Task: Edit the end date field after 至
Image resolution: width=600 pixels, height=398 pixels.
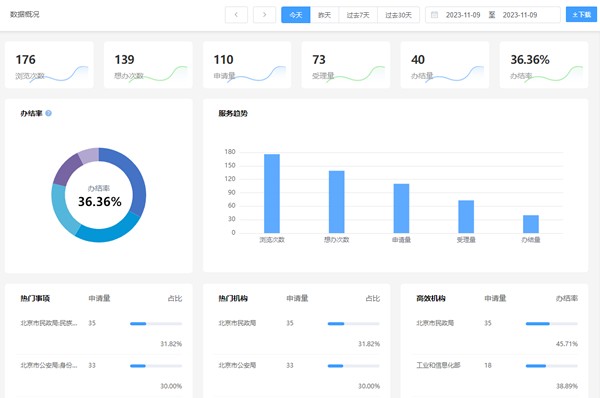Action: [520, 15]
